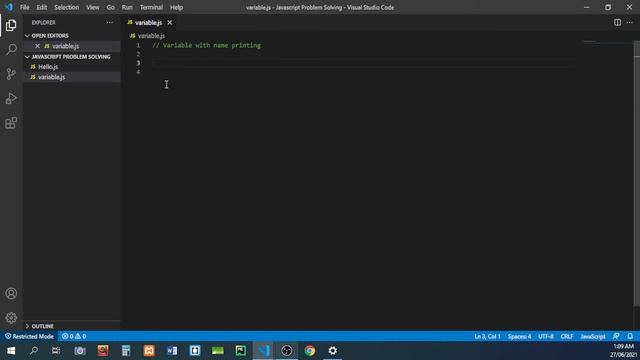Screen dimensions: 640x360
Task: Open the Run menu
Action: (x=127, y=7)
